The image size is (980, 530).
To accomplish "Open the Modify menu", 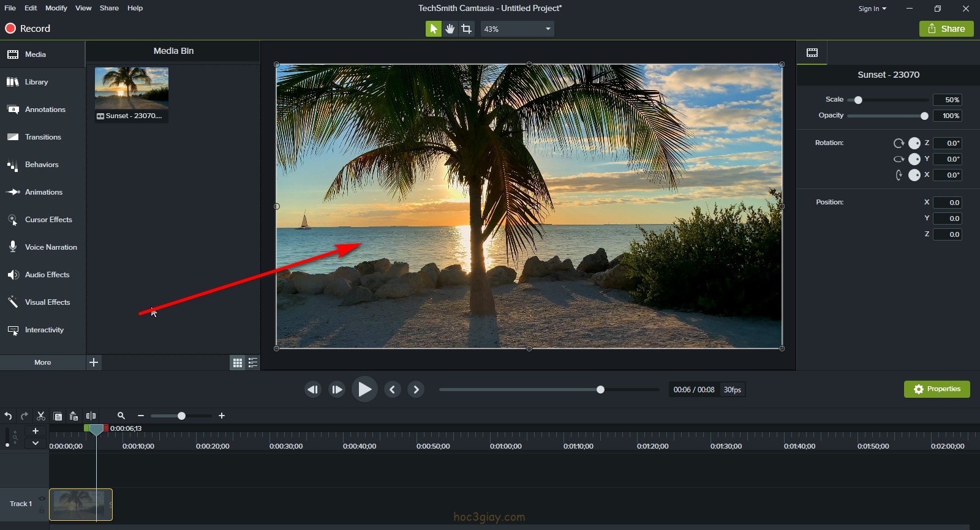I will pos(56,8).
